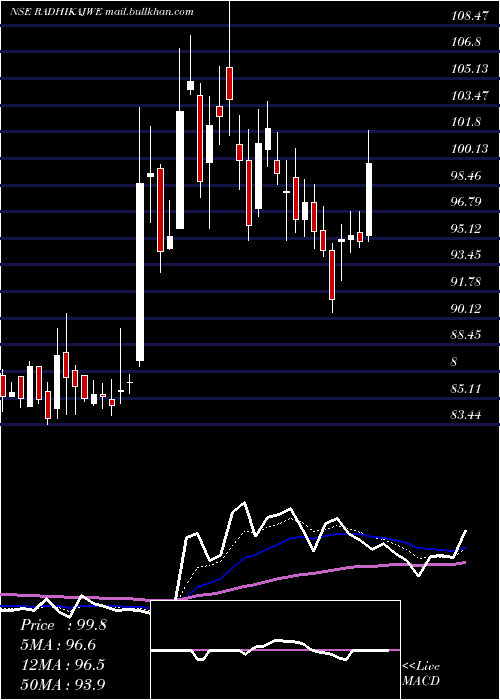The image size is (500, 700).
Task: Click the 91.78 price axis label
Action: click(466, 282)
